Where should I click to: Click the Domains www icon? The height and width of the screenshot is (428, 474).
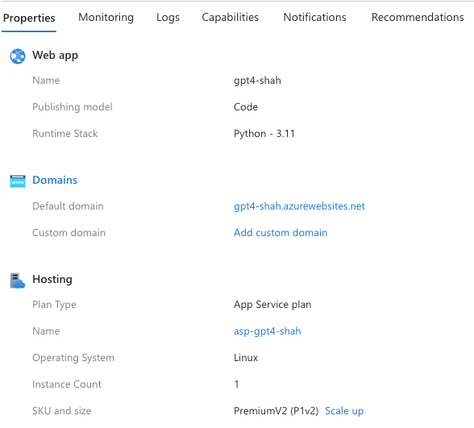17,181
